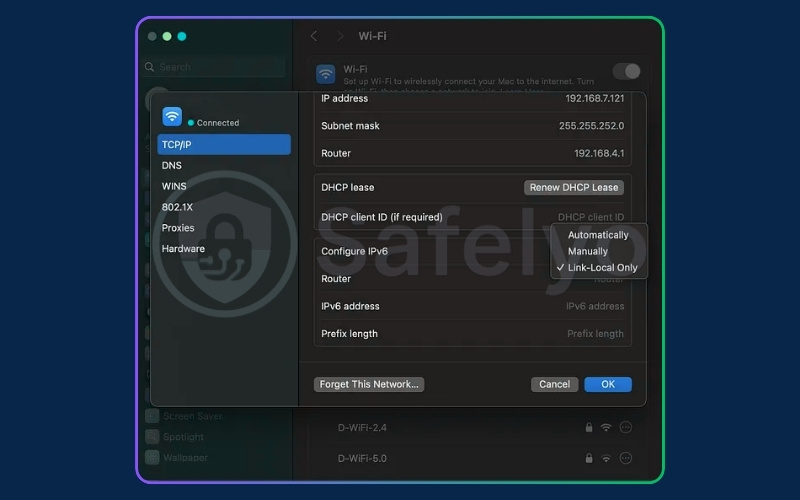Click the green zoom window button
Viewport: 800px width, 500px height.
(182, 36)
